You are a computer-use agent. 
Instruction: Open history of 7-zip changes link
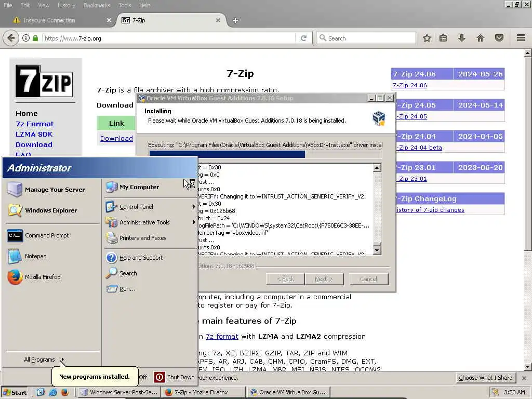point(430,210)
